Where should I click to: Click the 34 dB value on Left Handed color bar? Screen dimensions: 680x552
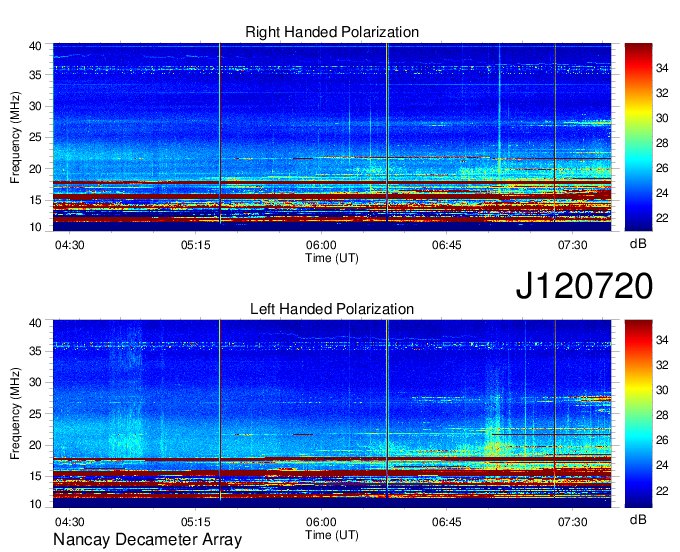coord(662,340)
